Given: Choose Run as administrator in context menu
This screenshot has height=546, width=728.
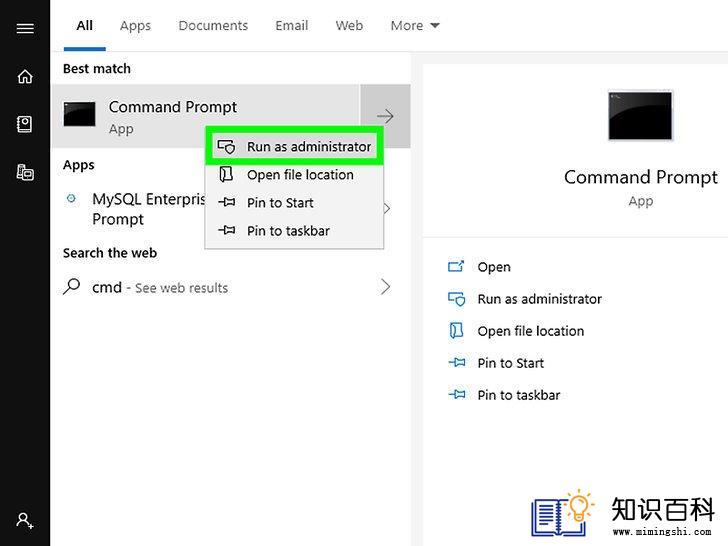Looking at the screenshot, I should pos(294,147).
